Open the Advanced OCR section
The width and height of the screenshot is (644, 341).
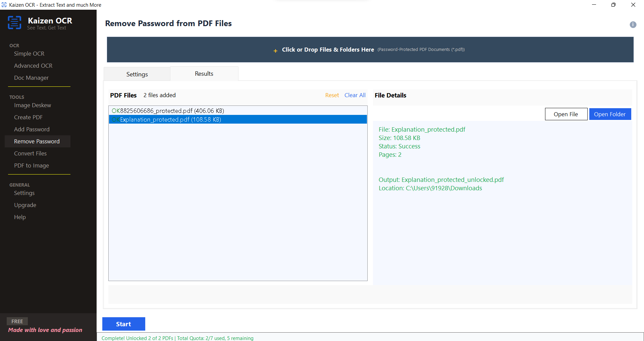click(33, 65)
